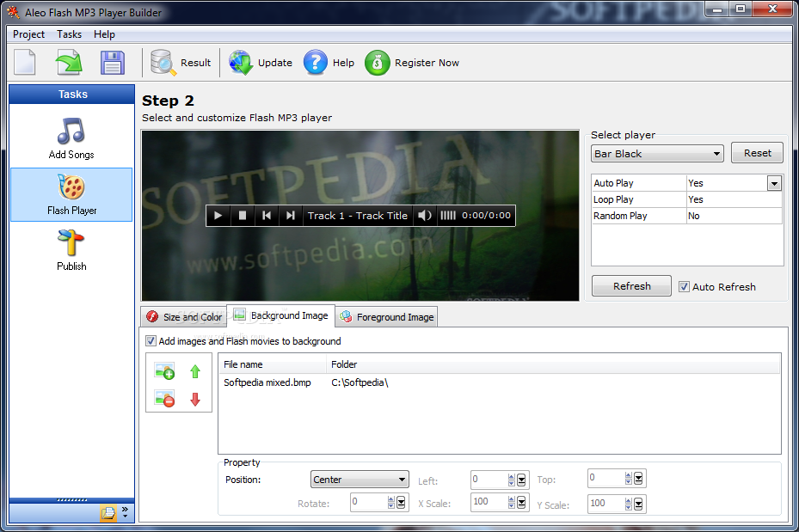Move image down with red arrow
799x532 pixels.
195,399
